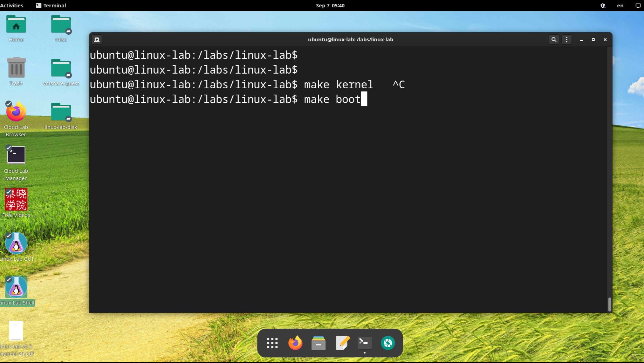Open the application grid in the dock
Image resolution: width=644 pixels, height=363 pixels.
point(272,343)
